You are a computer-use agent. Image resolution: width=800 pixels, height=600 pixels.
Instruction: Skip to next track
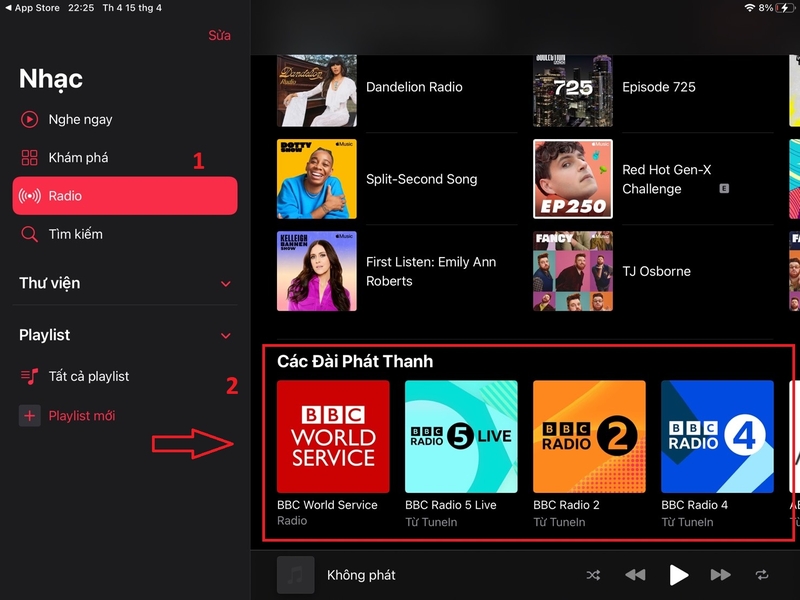click(720, 575)
